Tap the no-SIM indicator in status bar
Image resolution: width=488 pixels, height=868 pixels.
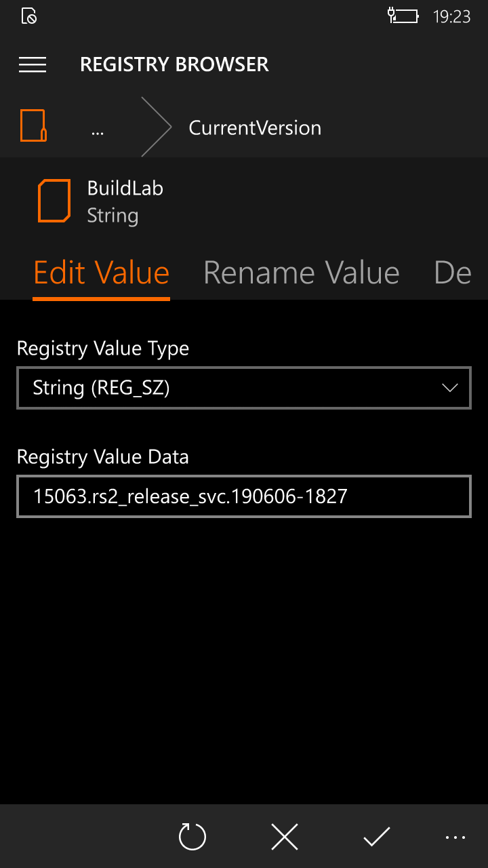(x=29, y=16)
